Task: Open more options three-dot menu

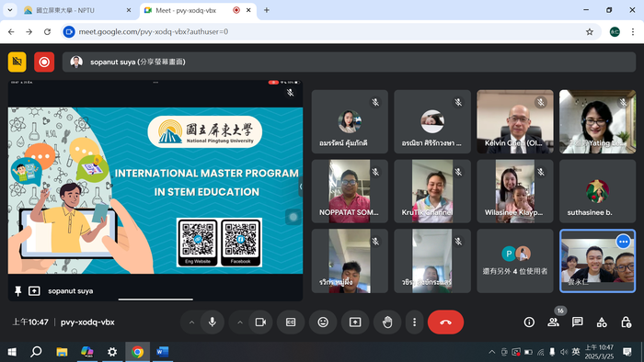Action: [x=414, y=322]
